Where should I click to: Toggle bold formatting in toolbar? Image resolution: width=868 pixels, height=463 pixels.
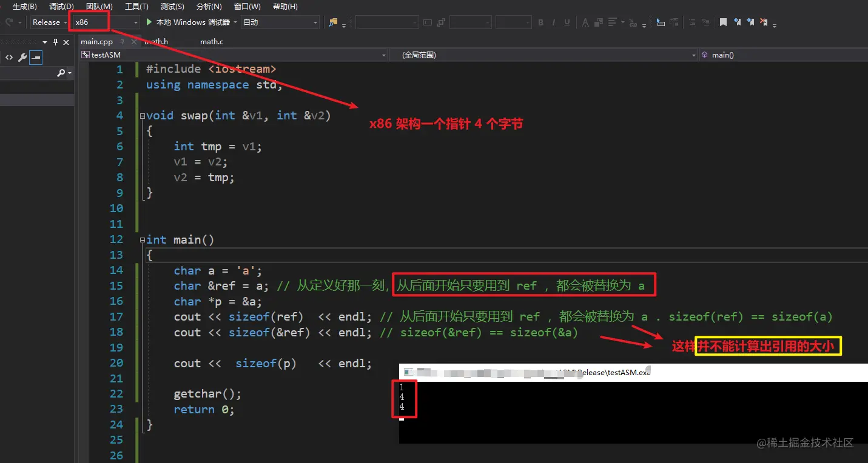point(540,22)
